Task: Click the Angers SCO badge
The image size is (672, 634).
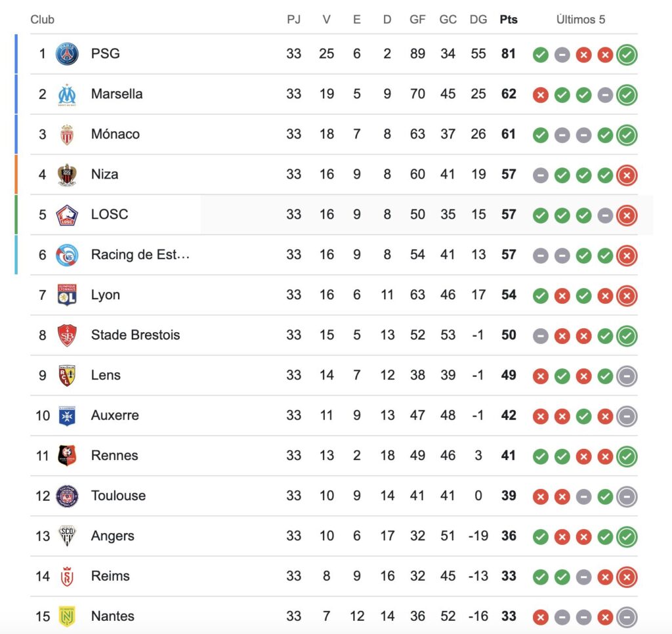Action: click(68, 536)
